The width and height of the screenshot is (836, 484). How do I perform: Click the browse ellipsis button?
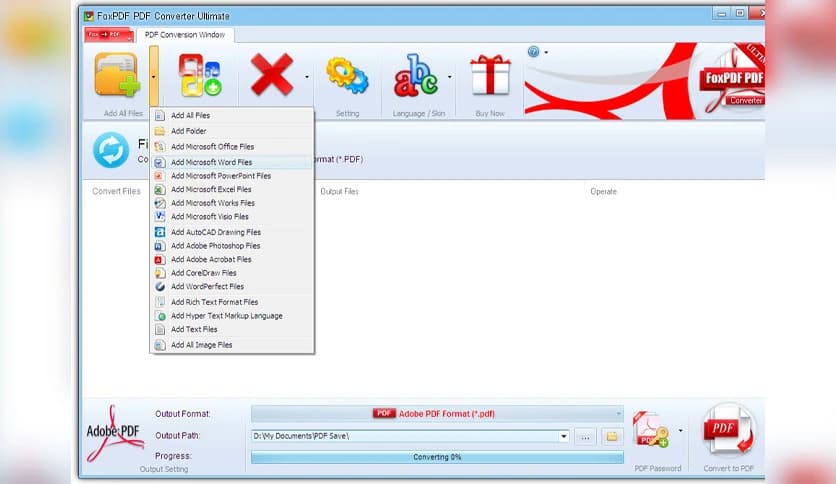click(x=585, y=437)
